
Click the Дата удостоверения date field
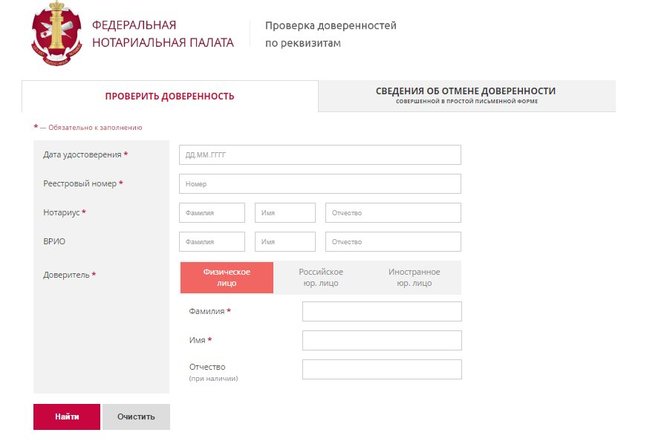(320, 155)
